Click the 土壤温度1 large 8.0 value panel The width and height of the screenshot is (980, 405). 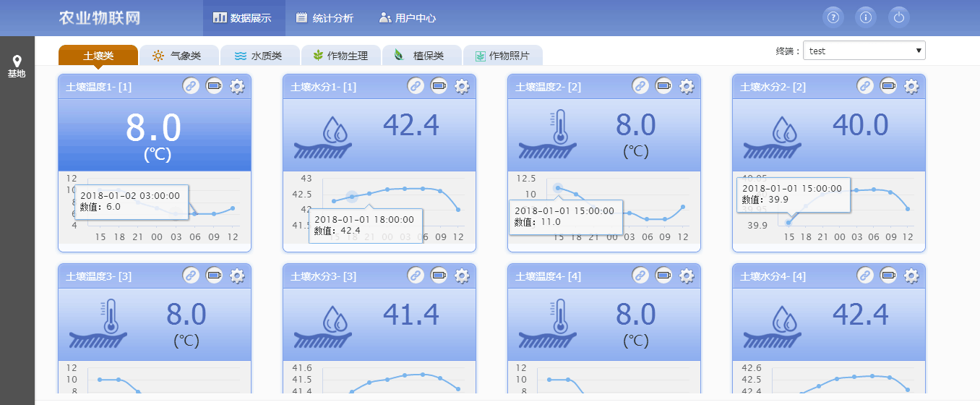[x=154, y=135]
